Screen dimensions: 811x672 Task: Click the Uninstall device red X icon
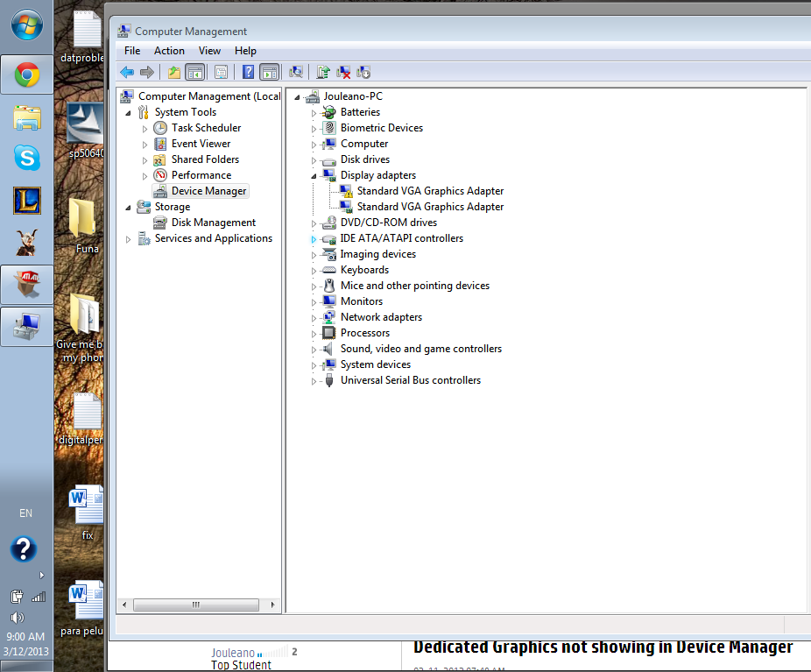click(x=343, y=73)
